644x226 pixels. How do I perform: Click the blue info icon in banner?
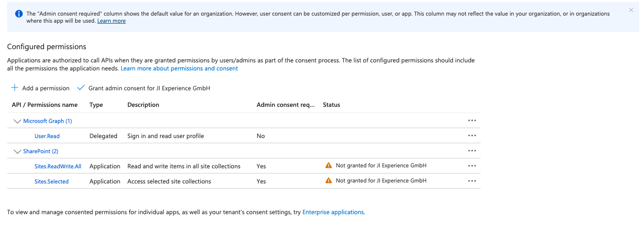[x=19, y=14]
